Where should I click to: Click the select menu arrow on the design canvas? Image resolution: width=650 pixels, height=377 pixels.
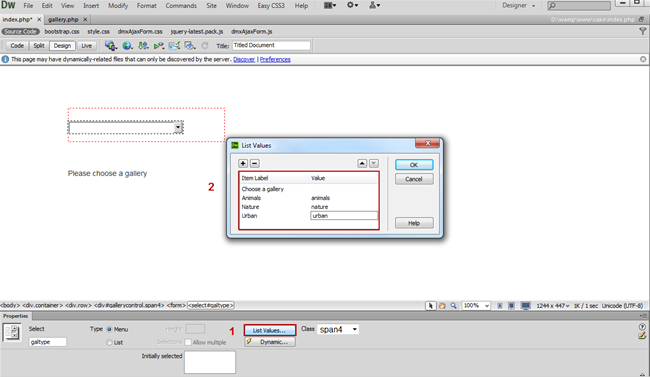(x=178, y=127)
